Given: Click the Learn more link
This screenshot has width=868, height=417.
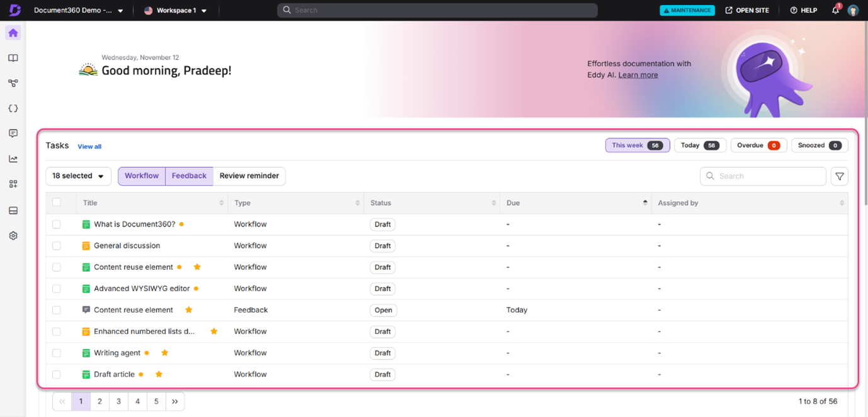Looking at the screenshot, I should 638,75.
